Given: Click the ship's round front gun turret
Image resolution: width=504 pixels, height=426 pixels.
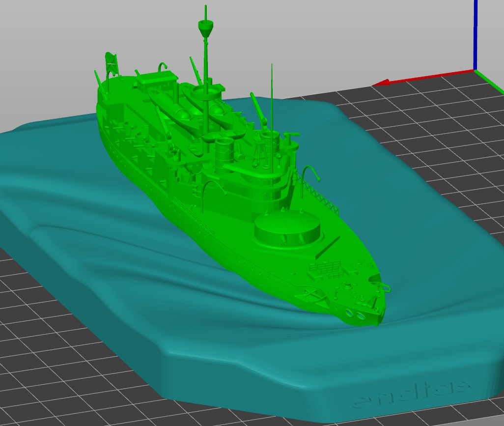Looking at the screenshot, I should 287,229.
